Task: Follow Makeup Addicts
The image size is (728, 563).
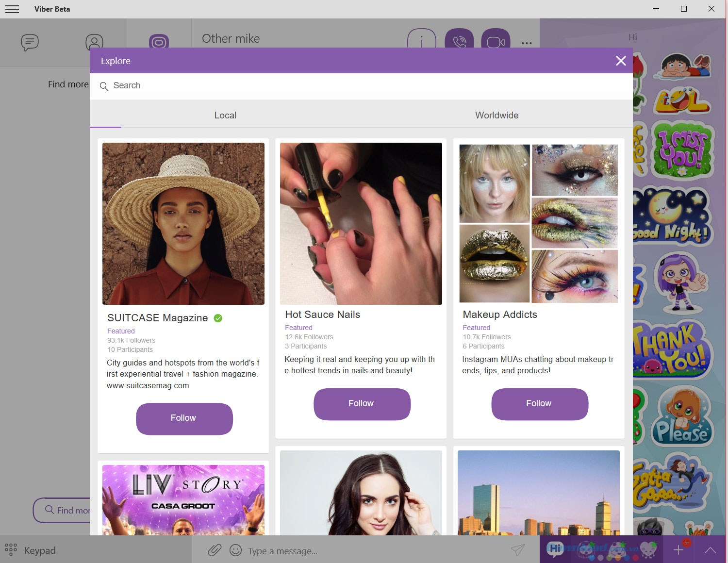Action: pyautogui.click(x=540, y=404)
